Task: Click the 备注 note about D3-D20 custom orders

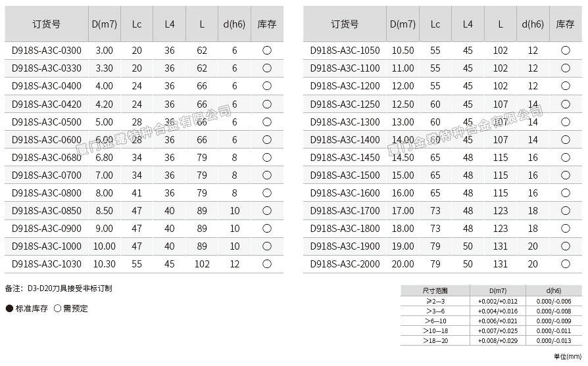Action: 59,288
